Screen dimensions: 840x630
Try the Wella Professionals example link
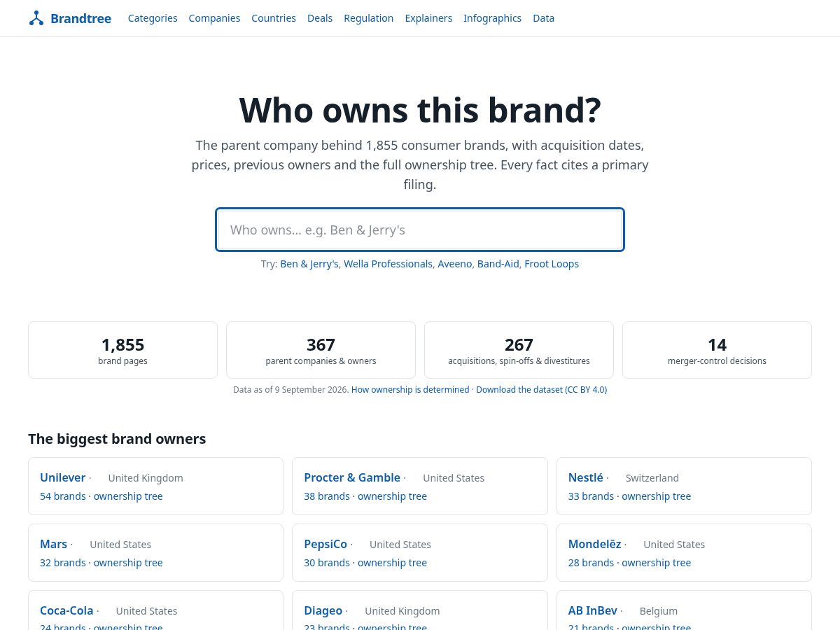388,264
